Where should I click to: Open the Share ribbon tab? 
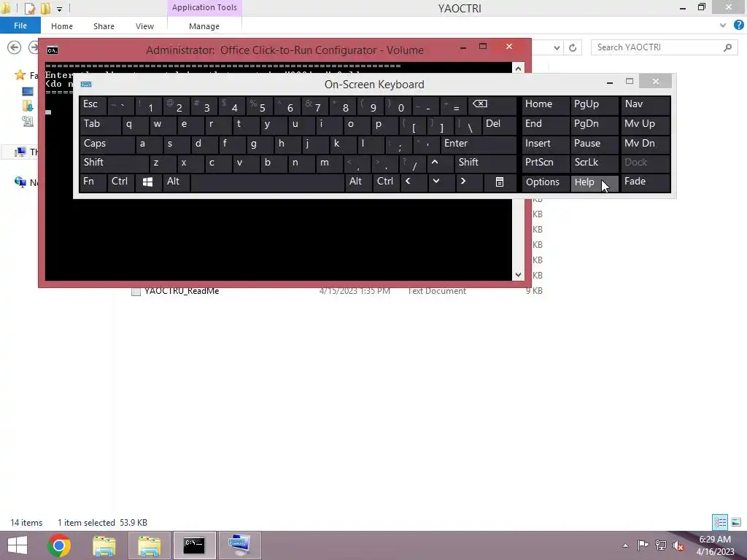point(104,26)
